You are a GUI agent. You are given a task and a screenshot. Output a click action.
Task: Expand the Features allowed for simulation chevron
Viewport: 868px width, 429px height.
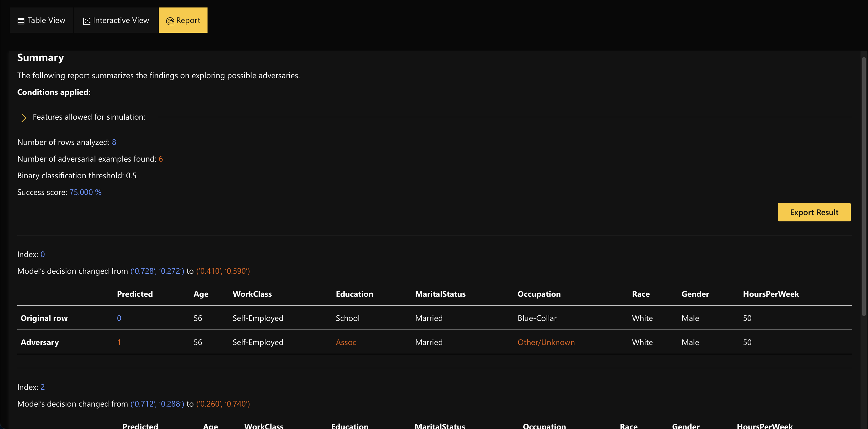click(x=24, y=117)
